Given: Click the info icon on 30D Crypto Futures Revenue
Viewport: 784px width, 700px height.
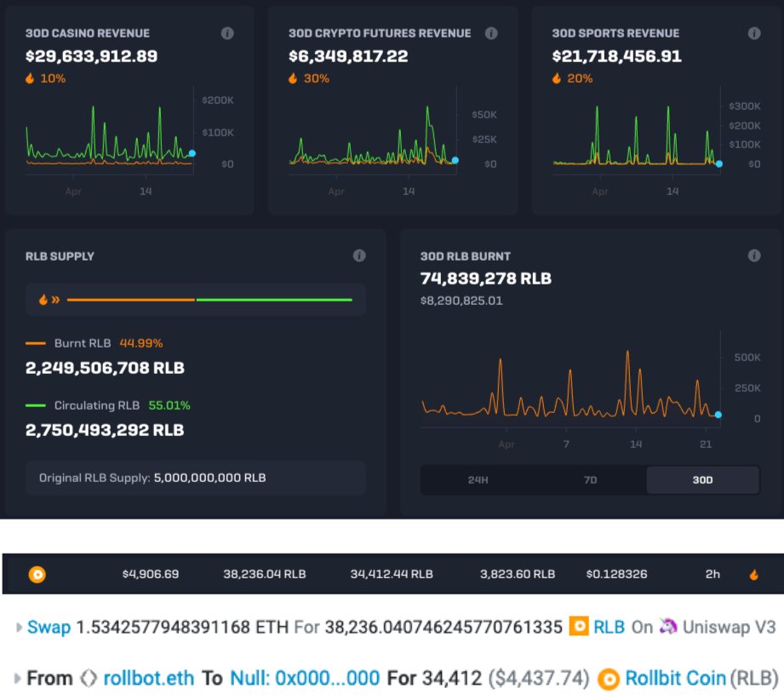Looking at the screenshot, I should (x=491, y=33).
